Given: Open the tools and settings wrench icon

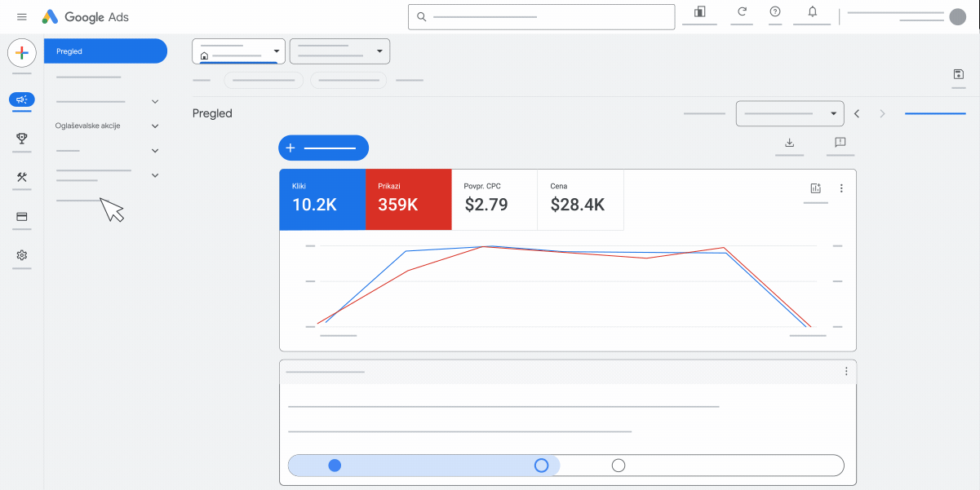Looking at the screenshot, I should click(x=21, y=178).
